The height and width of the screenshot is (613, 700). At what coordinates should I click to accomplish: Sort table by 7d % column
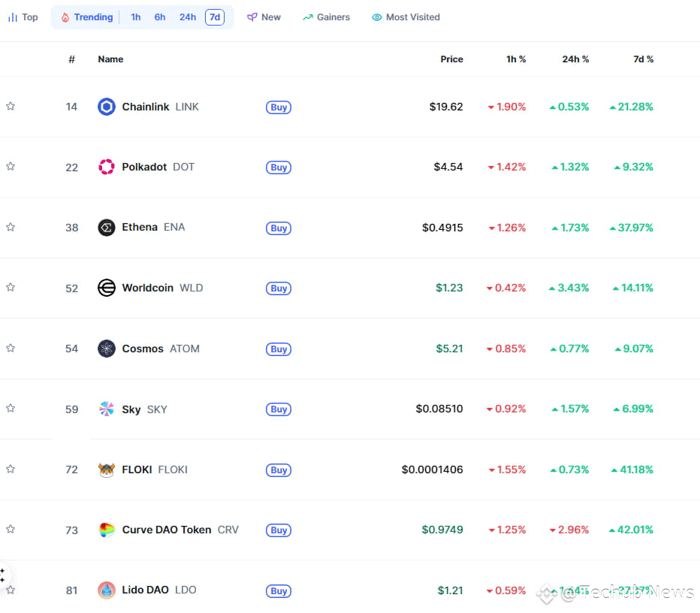(x=643, y=59)
